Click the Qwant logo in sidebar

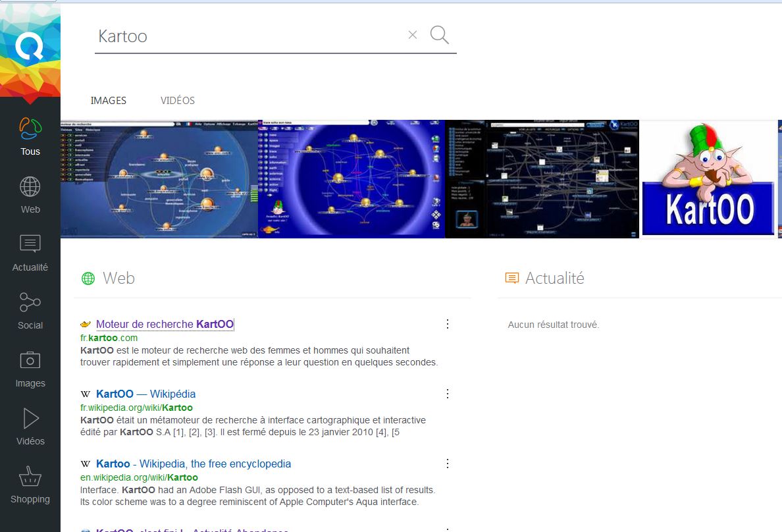click(x=30, y=47)
